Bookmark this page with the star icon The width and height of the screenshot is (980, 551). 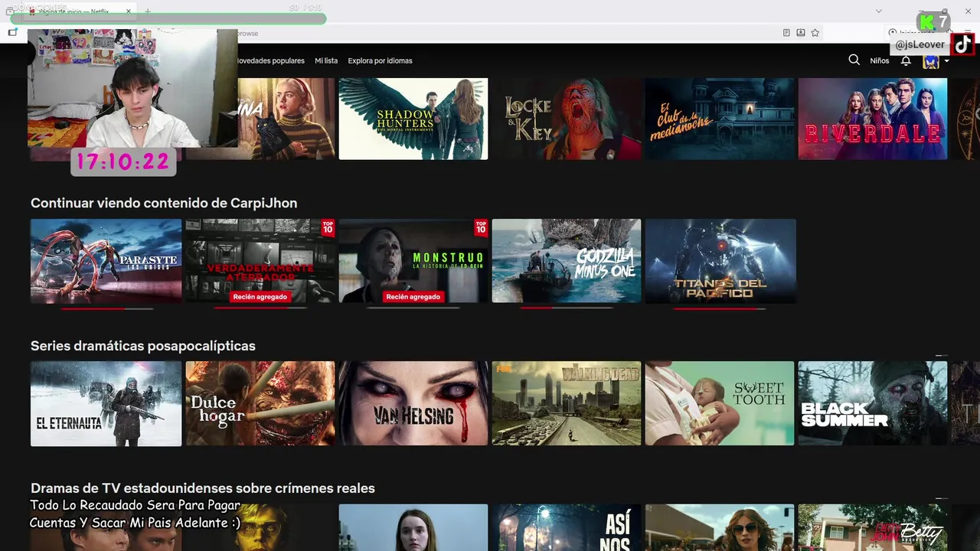tap(815, 33)
